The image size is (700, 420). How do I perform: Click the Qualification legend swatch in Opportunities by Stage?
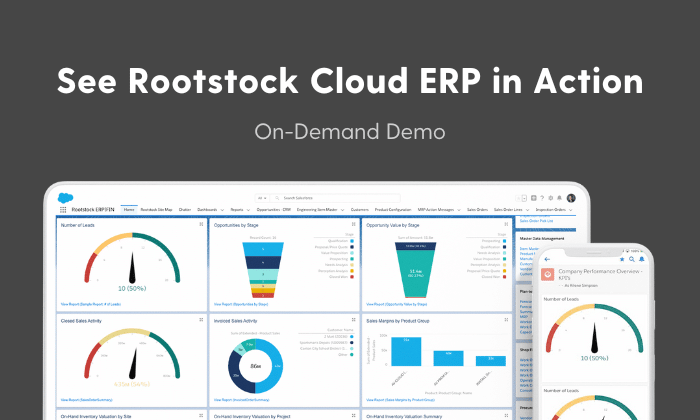tap(352, 241)
